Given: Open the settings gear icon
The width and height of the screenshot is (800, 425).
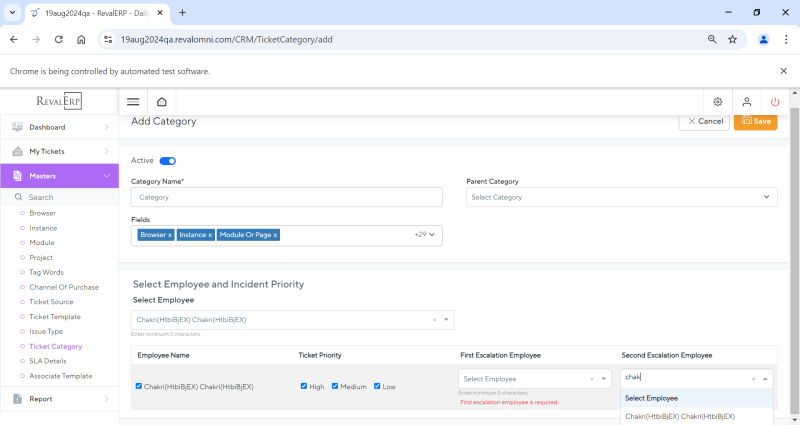Looking at the screenshot, I should 718,102.
